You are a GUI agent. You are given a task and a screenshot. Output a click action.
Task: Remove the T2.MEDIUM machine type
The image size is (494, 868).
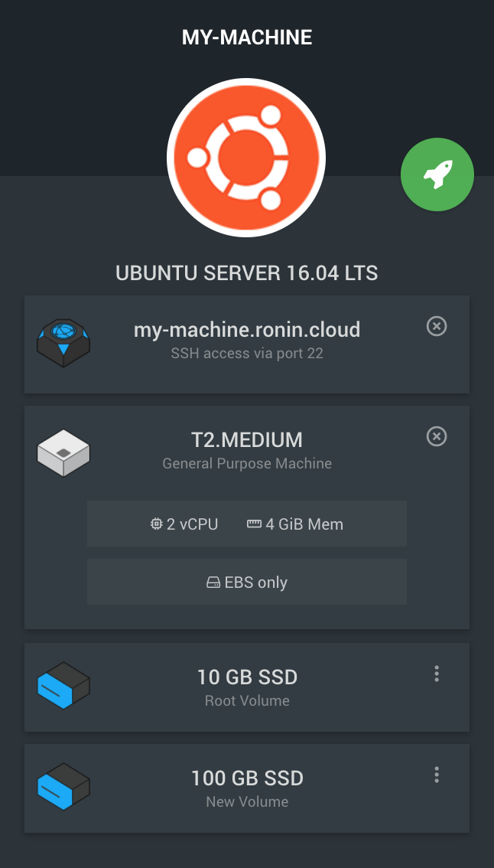pyautogui.click(x=437, y=436)
